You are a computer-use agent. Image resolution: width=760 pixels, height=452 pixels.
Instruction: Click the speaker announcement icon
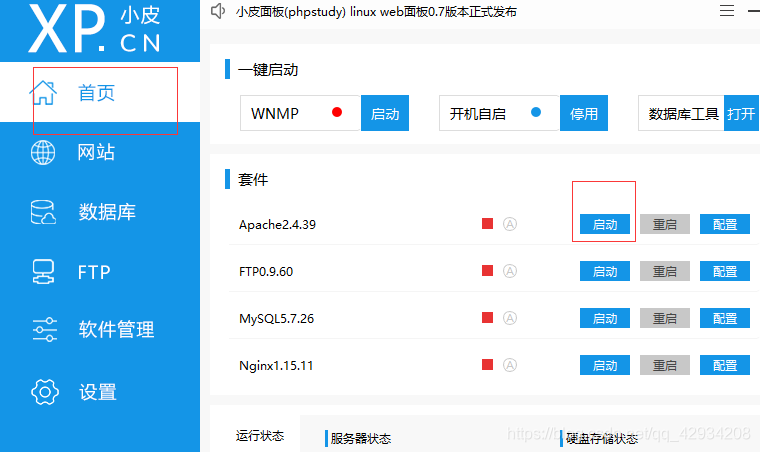[218, 11]
